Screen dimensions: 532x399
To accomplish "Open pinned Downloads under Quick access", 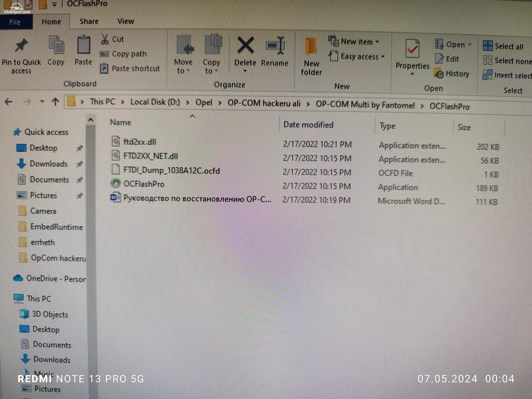I will click(49, 164).
